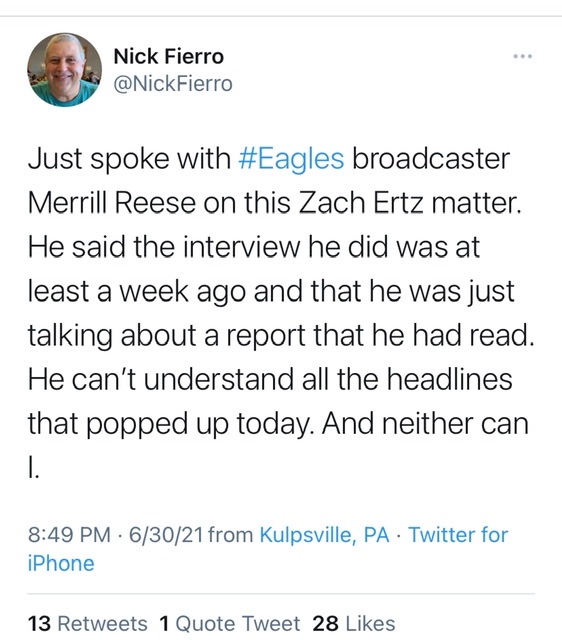View the 1 Quote Tweet

click(x=230, y=624)
